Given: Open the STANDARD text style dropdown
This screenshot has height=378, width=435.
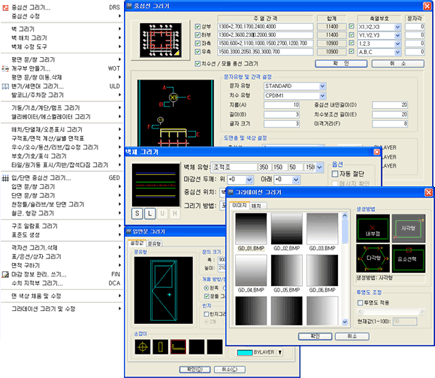Looking at the screenshot, I should point(322,86).
